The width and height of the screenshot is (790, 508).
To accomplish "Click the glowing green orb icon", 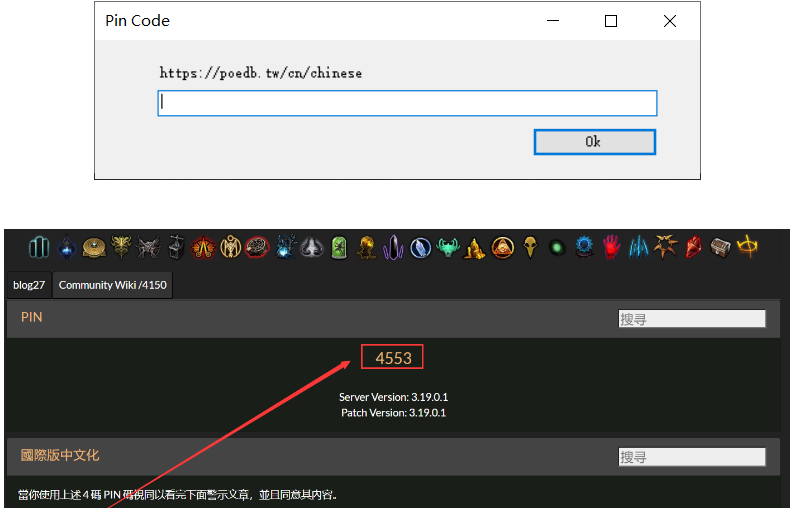I will (x=557, y=247).
